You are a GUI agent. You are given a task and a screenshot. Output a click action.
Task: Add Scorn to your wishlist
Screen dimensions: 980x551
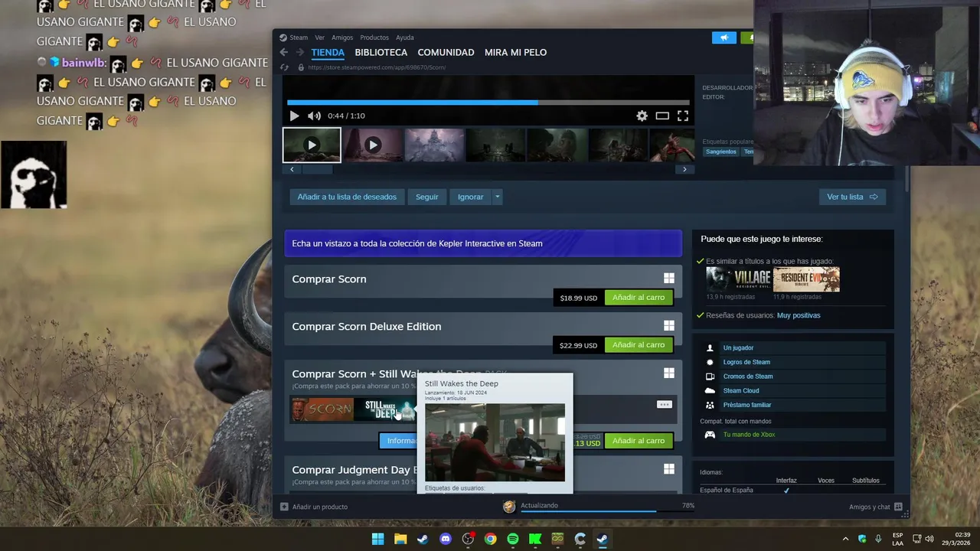pos(347,197)
